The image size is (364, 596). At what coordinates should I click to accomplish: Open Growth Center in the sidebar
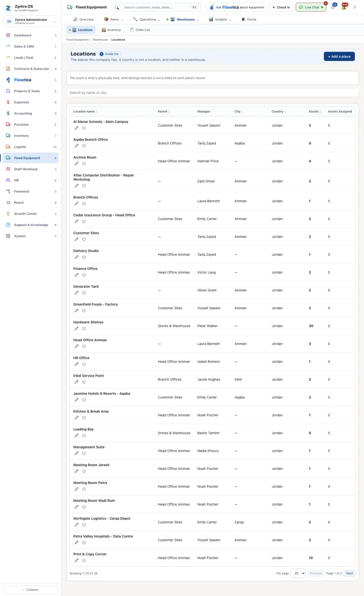pos(30,214)
